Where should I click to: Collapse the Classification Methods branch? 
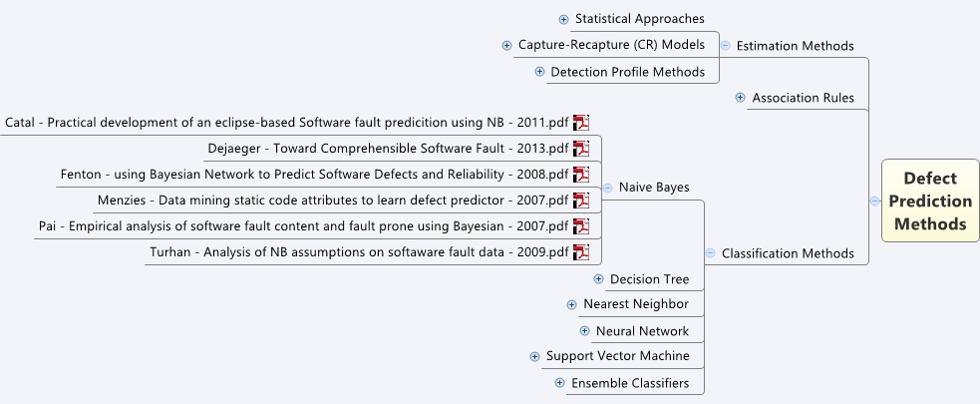710,253
